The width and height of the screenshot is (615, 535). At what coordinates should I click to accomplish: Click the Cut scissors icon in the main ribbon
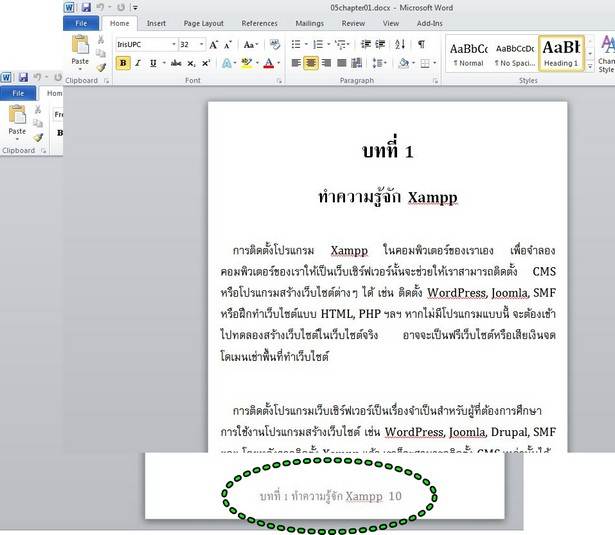[x=101, y=40]
